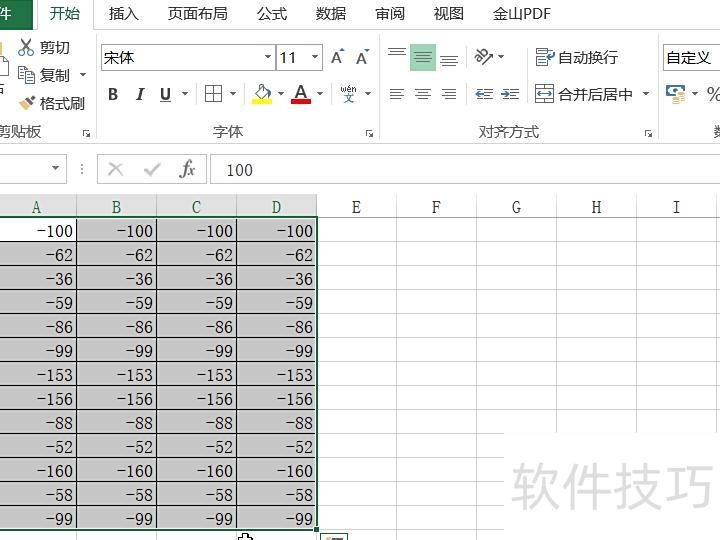Open the font size dropdown
Viewport: 720px width, 540px height.
click(x=315, y=57)
